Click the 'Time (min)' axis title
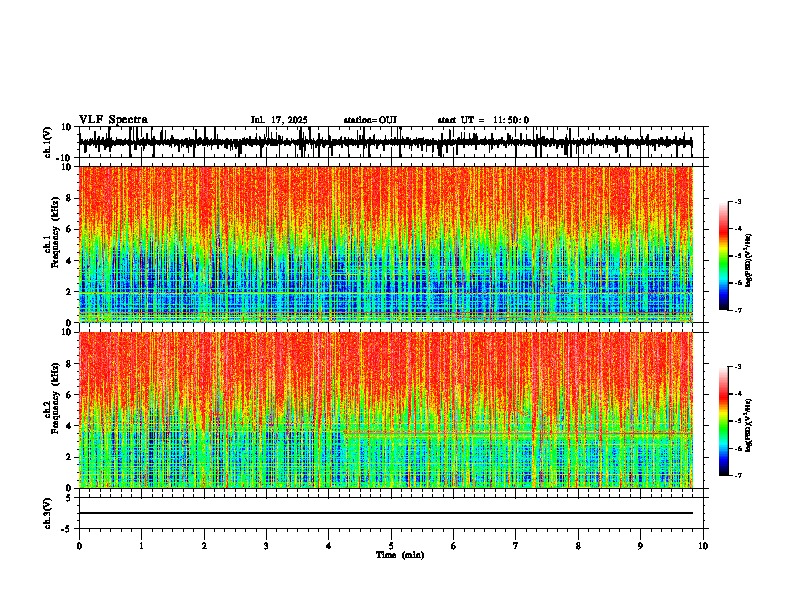Viewport: 792px width, 612px height. click(400, 555)
